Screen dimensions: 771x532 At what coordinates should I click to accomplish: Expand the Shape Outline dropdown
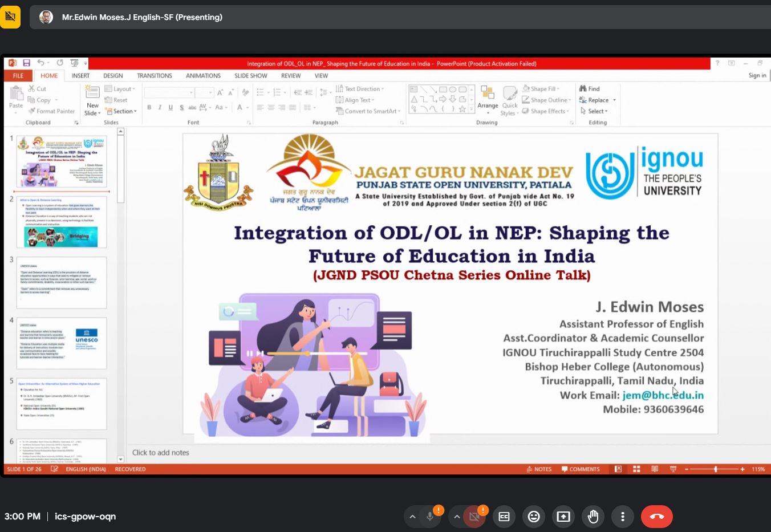(546, 100)
